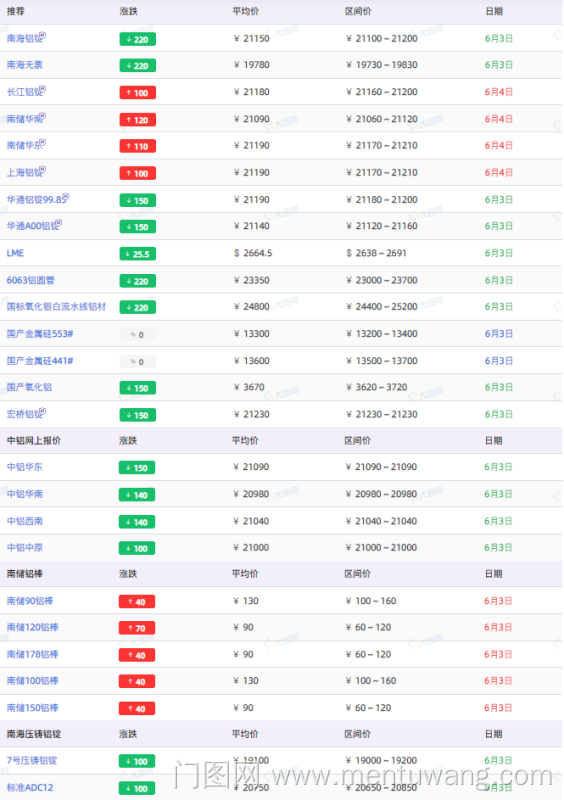Open the 中铝华东 quote link

click(24, 467)
